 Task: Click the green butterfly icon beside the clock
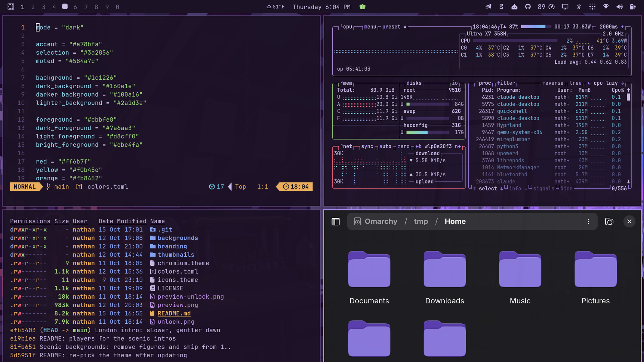point(362,7)
